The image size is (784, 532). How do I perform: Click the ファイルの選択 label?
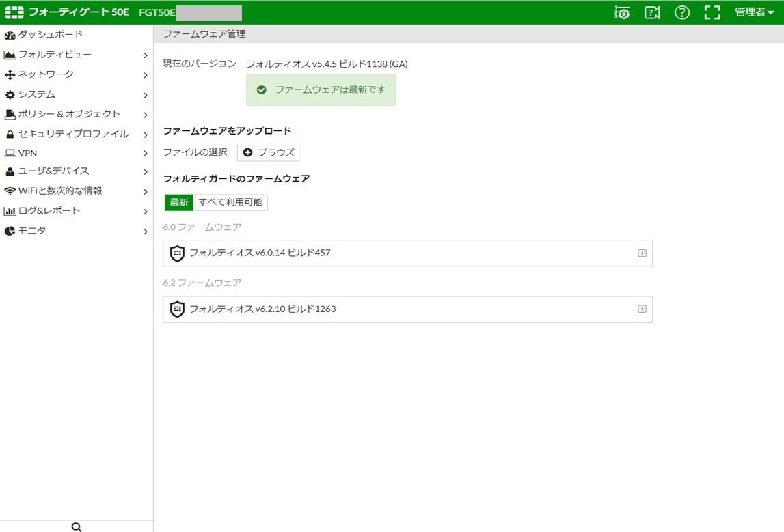195,152
